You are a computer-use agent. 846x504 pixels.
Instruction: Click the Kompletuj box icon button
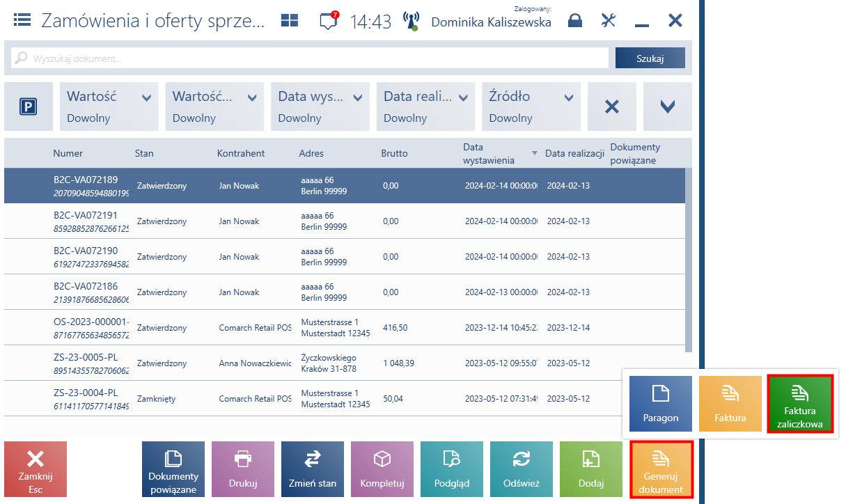[382, 469]
